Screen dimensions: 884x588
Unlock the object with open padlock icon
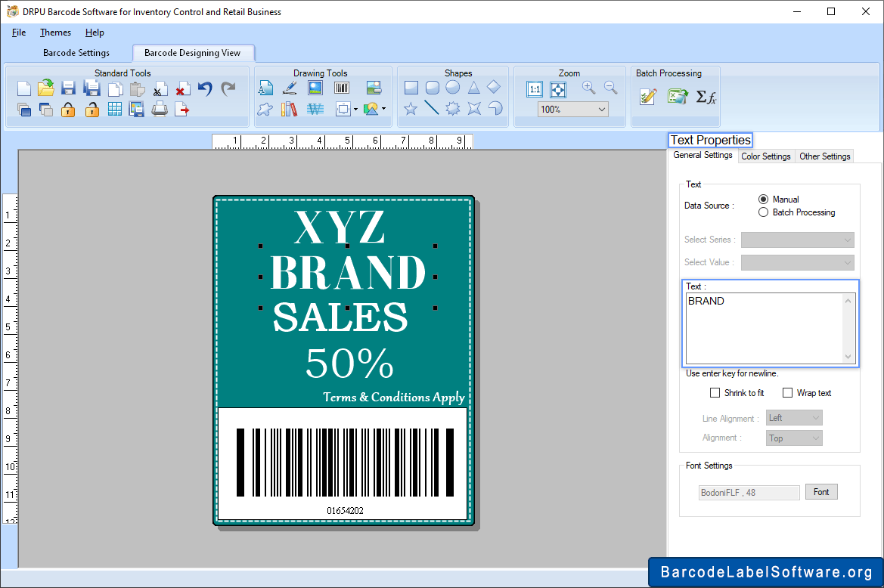coord(92,110)
